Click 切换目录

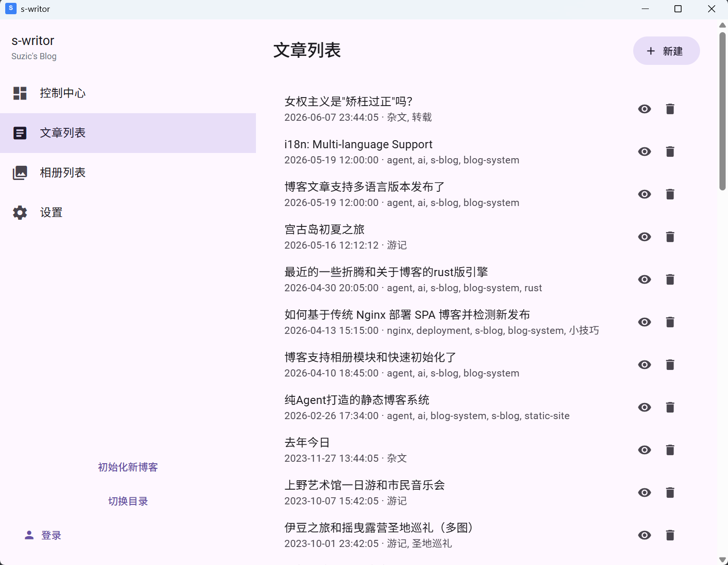click(x=128, y=502)
